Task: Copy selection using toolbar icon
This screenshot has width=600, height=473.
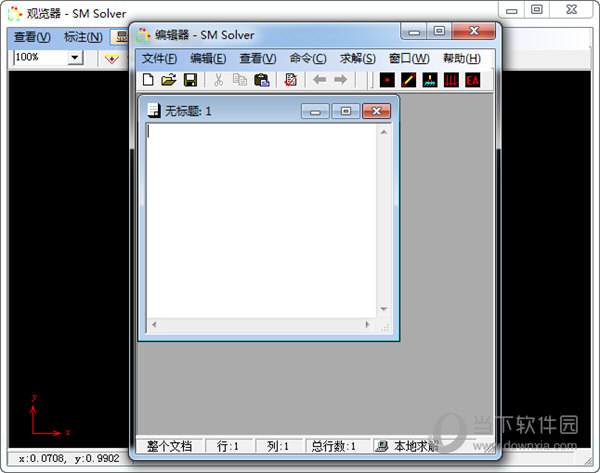Action: click(x=240, y=80)
